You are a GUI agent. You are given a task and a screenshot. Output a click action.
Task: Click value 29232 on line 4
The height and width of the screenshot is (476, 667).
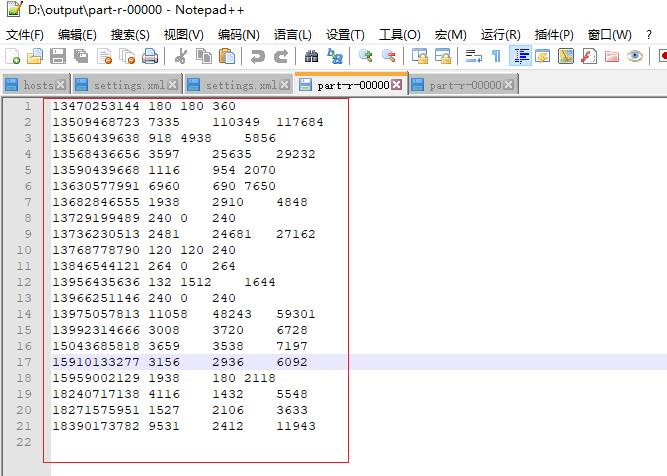296,154
